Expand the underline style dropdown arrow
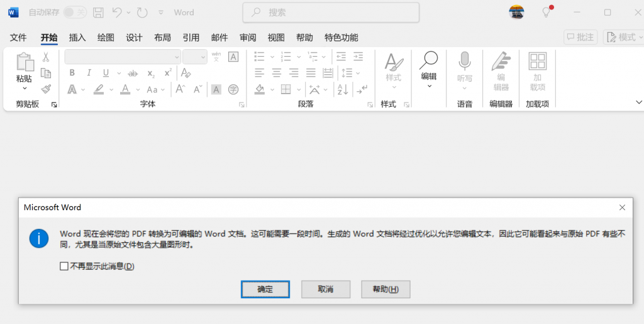This screenshot has height=324, width=644. click(119, 74)
